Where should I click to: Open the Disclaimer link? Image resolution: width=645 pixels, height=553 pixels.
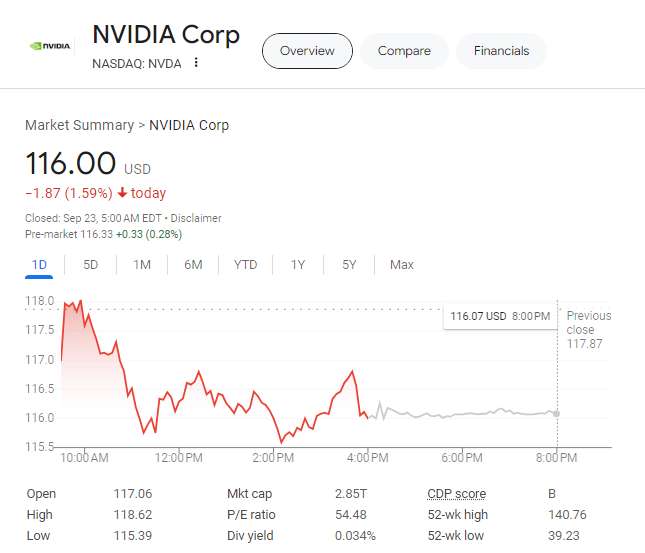point(196,218)
